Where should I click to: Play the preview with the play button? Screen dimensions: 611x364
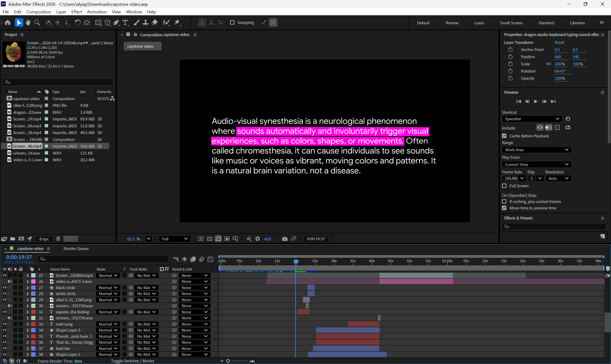[x=536, y=101]
